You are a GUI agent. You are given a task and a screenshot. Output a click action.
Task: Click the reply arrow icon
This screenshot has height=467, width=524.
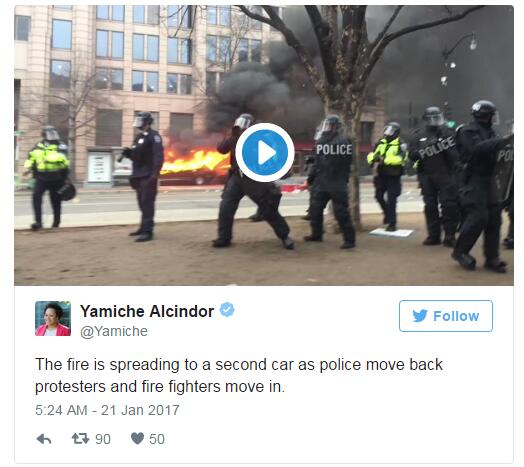(x=44, y=439)
